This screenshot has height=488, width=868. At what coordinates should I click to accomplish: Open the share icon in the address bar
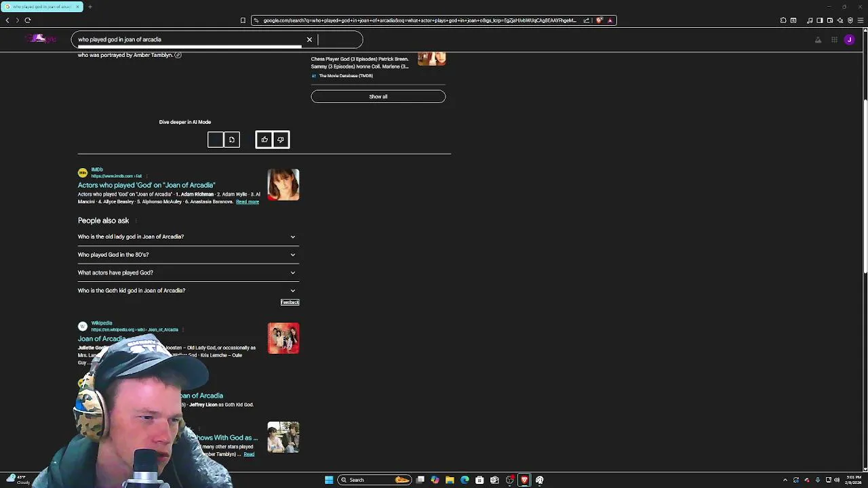point(587,20)
